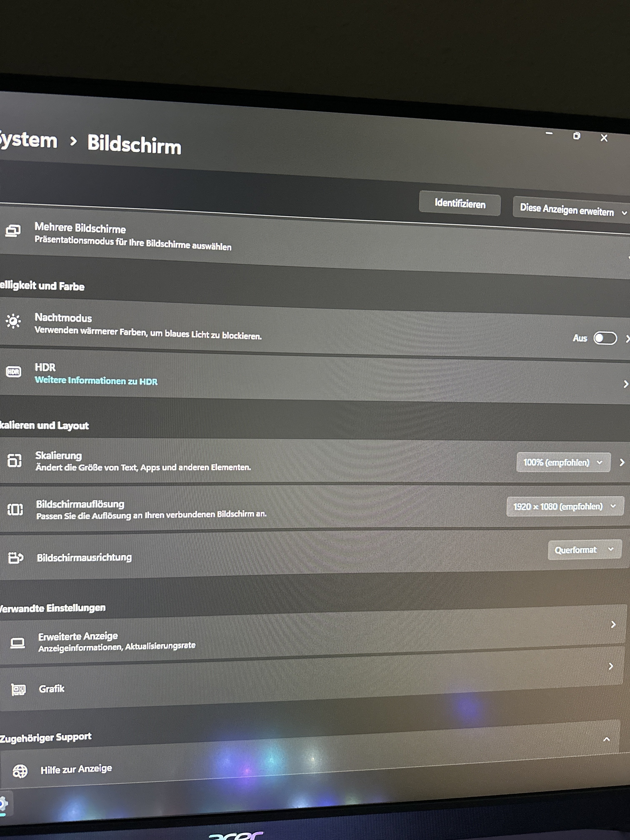Open the Skalierung 100% dropdown

tap(563, 462)
